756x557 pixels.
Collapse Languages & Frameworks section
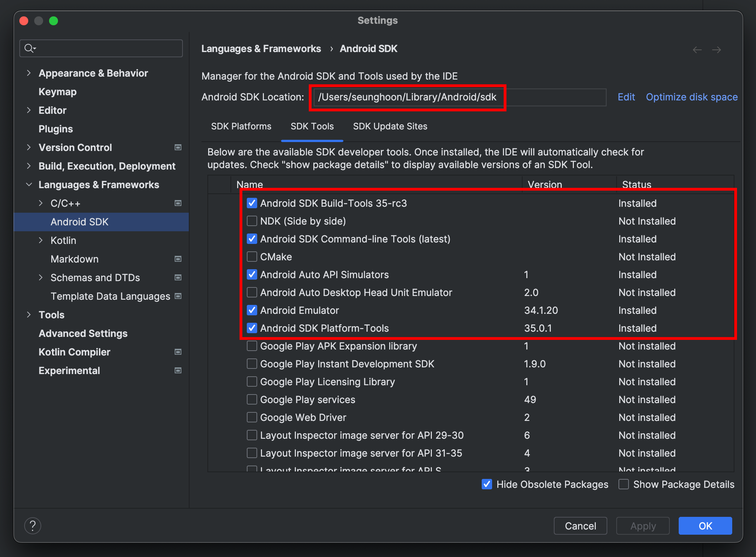(29, 185)
